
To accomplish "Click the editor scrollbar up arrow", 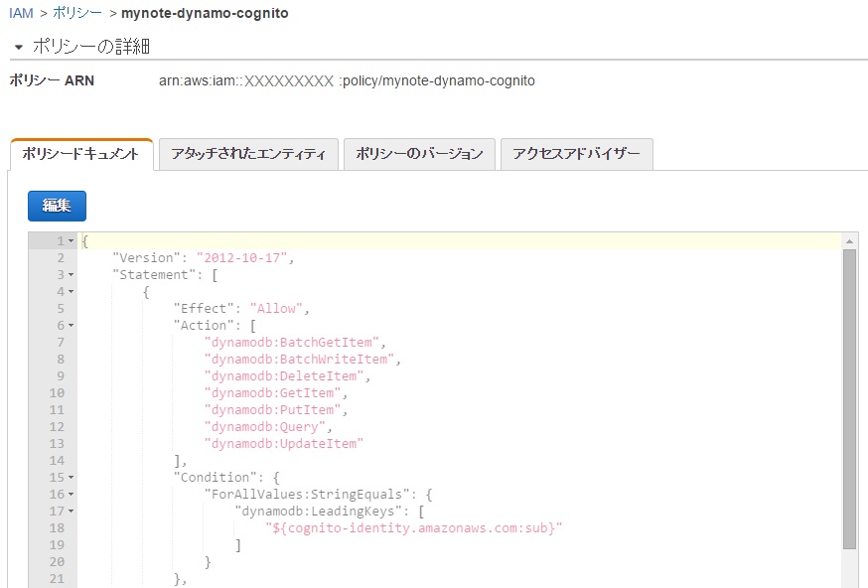I will (x=849, y=241).
